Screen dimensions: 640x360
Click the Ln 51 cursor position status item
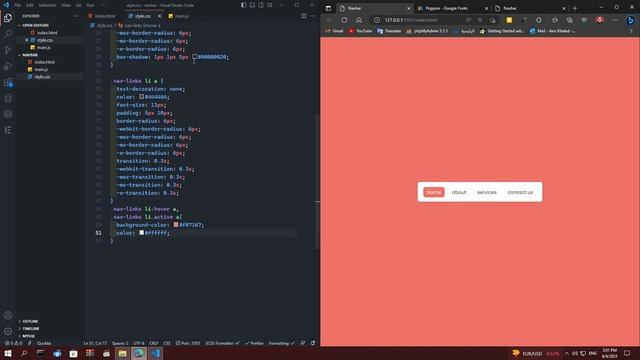tap(95, 343)
